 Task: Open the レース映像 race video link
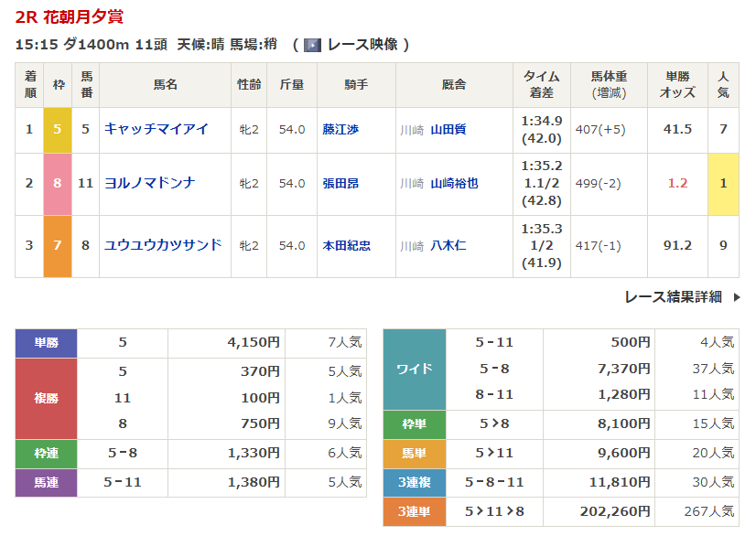click(363, 45)
